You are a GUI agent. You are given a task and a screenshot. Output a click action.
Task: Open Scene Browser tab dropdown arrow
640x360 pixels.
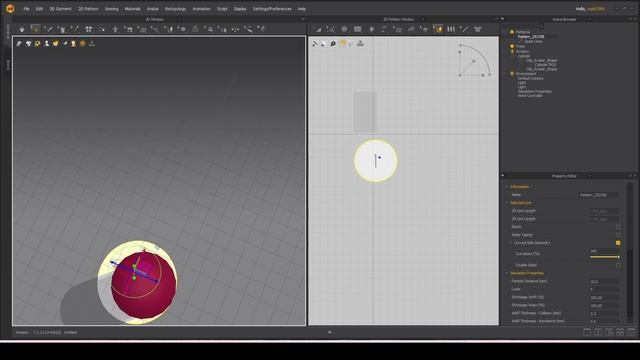pos(589,19)
